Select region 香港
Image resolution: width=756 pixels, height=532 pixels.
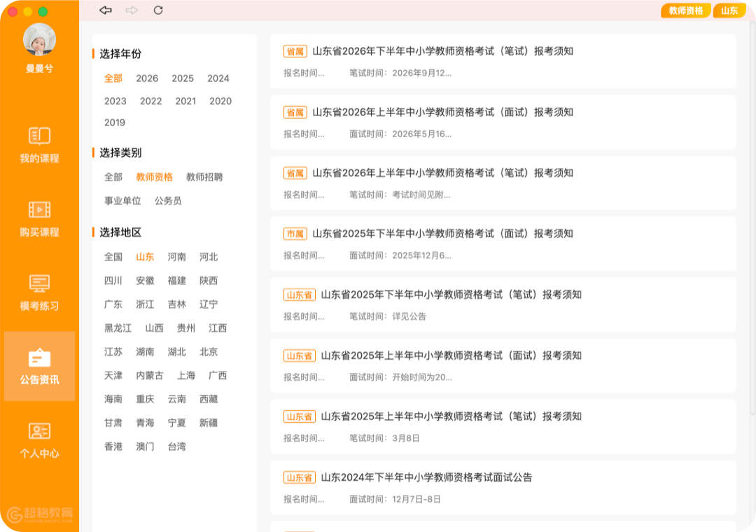pos(113,446)
